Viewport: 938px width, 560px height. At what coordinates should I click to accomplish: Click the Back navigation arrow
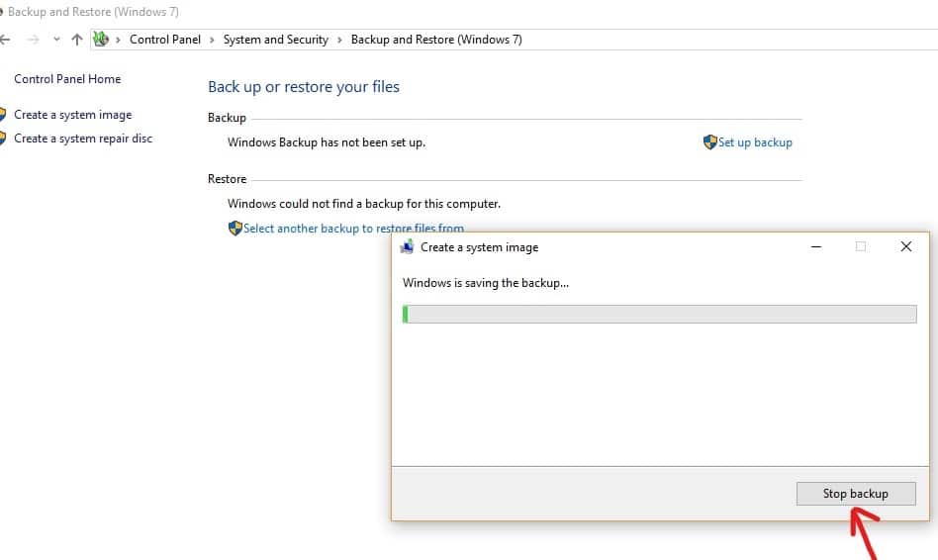(x=5, y=40)
